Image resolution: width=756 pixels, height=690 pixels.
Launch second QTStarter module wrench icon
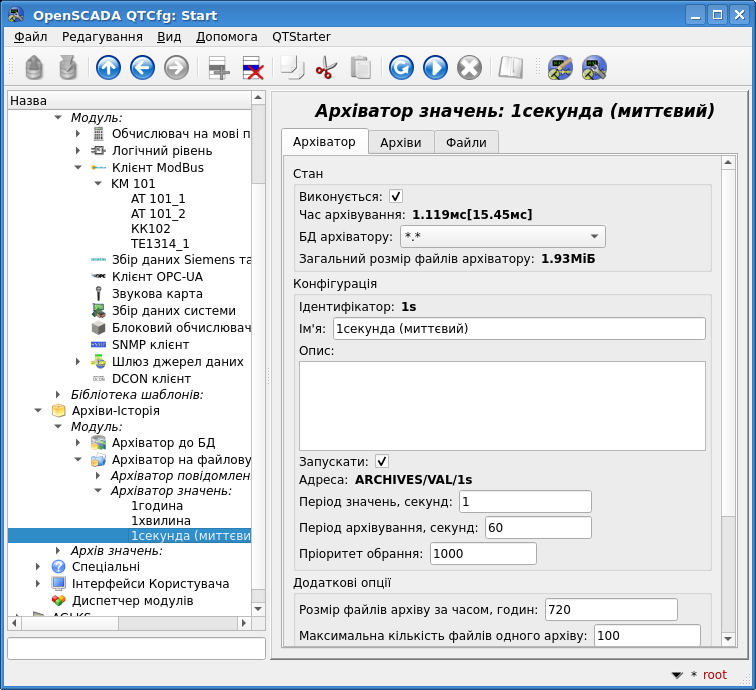594,67
